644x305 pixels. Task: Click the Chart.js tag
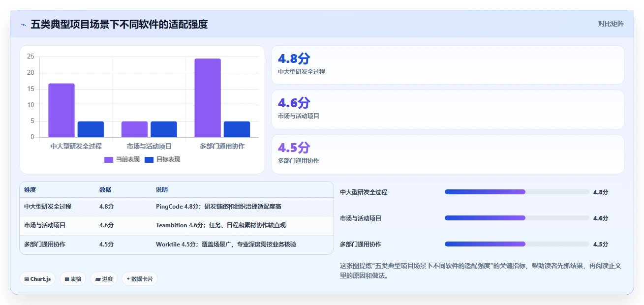coord(38,279)
